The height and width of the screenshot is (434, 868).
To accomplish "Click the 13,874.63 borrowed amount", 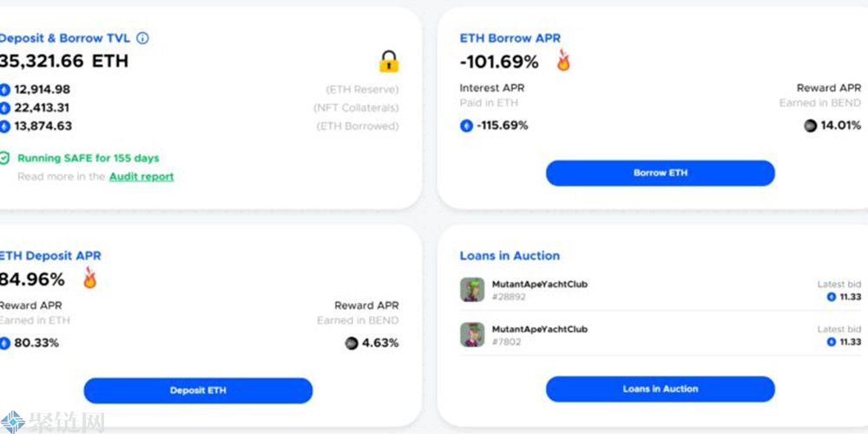I will (43, 126).
